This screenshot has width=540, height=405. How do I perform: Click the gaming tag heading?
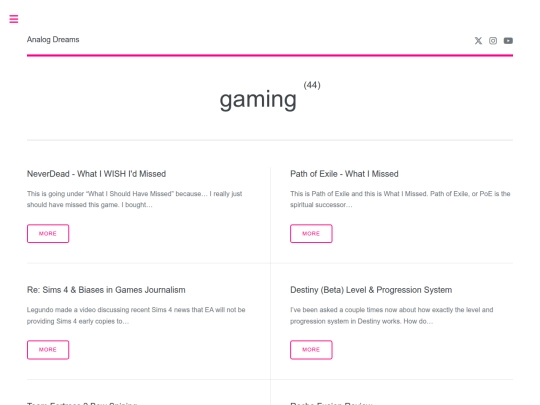258,100
